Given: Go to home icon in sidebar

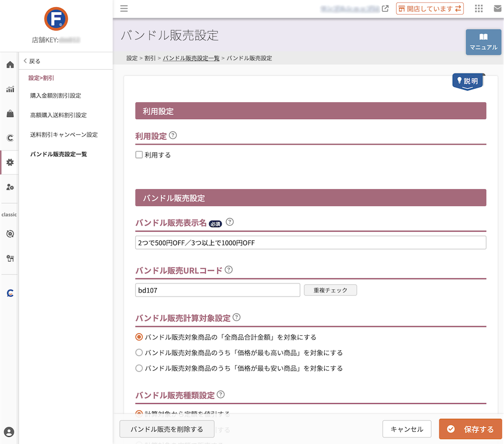Looking at the screenshot, I should [x=10, y=64].
